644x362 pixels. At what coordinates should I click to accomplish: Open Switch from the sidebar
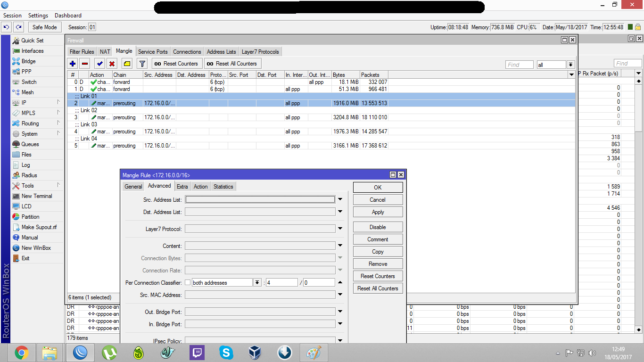(29, 82)
